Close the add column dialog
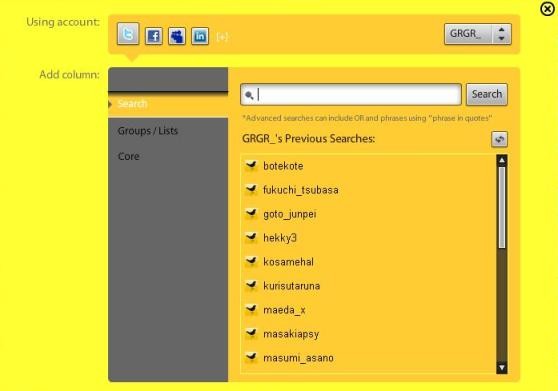 pyautogui.click(x=547, y=9)
